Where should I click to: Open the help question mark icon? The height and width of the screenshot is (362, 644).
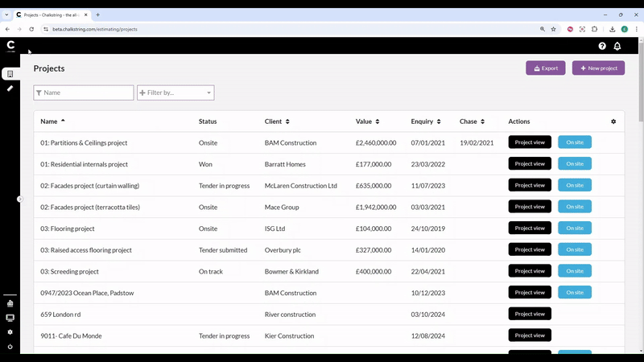[602, 47]
